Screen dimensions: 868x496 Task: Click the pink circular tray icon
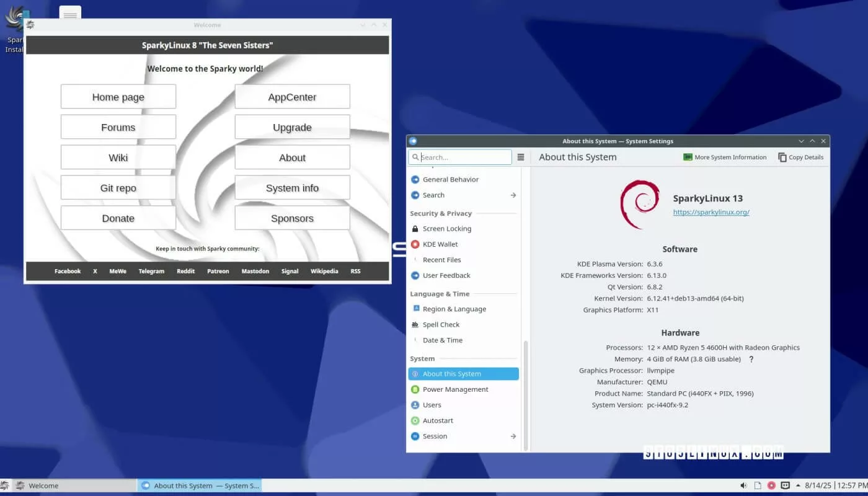pyautogui.click(x=771, y=485)
